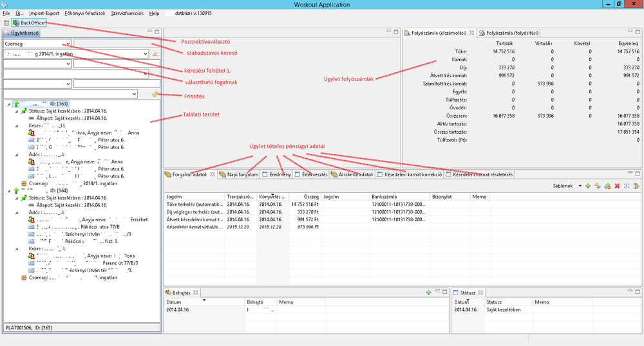Click the yellow refresh arrows icon in Ügyletkereső
This screenshot has height=346, width=644.
click(155, 95)
